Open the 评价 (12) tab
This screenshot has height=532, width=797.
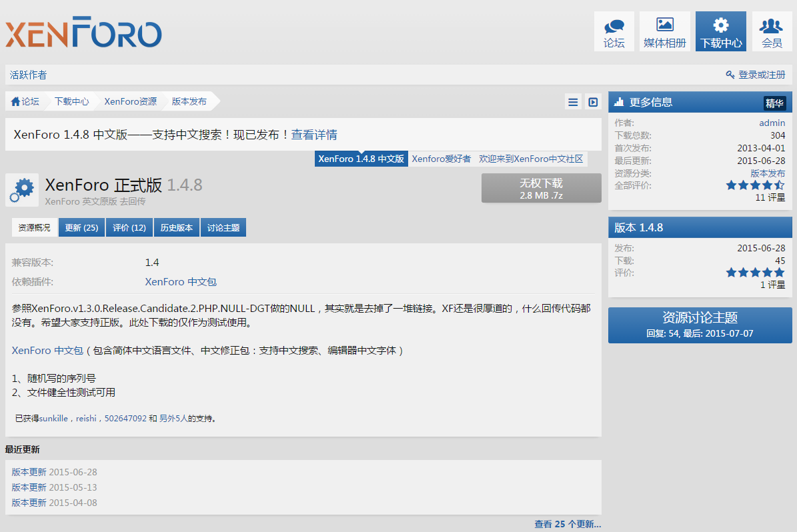pyautogui.click(x=129, y=227)
